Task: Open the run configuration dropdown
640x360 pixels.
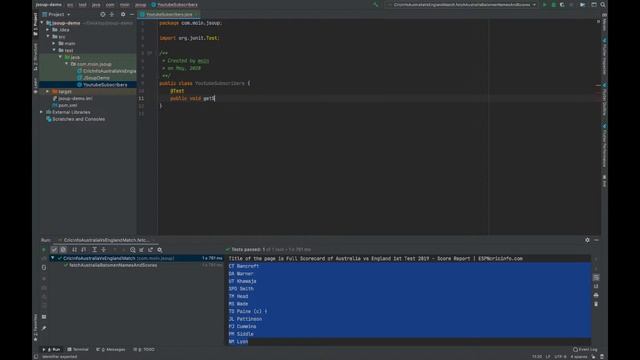Action: [462, 5]
